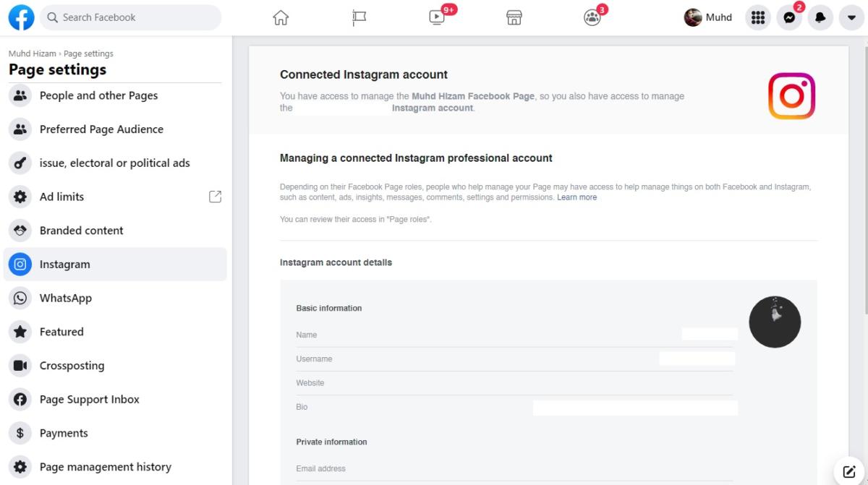The image size is (868, 485).
Task: Click the Muhd Hizam breadcrumb link
Action: pos(32,53)
